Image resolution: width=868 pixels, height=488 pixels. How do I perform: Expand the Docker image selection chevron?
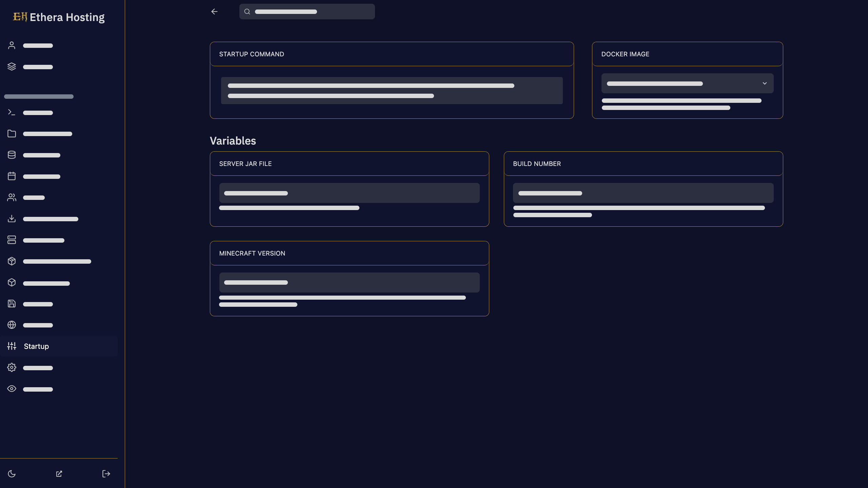pyautogui.click(x=765, y=83)
